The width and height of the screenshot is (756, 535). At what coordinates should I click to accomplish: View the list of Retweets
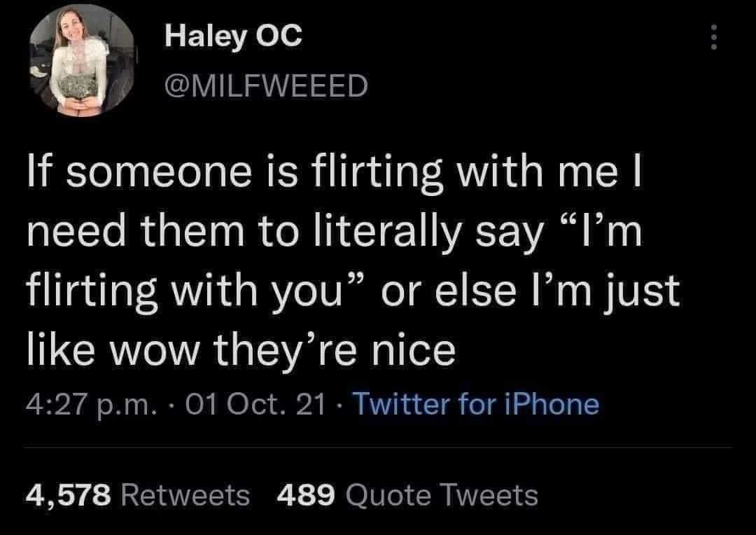click(185, 495)
